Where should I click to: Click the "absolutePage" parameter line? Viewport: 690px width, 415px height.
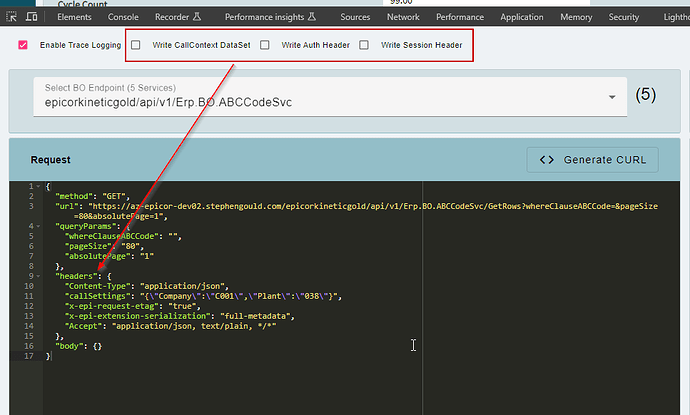click(x=110, y=256)
